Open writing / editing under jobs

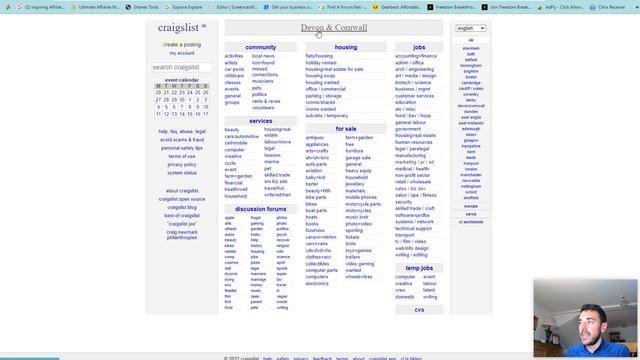[411, 255]
